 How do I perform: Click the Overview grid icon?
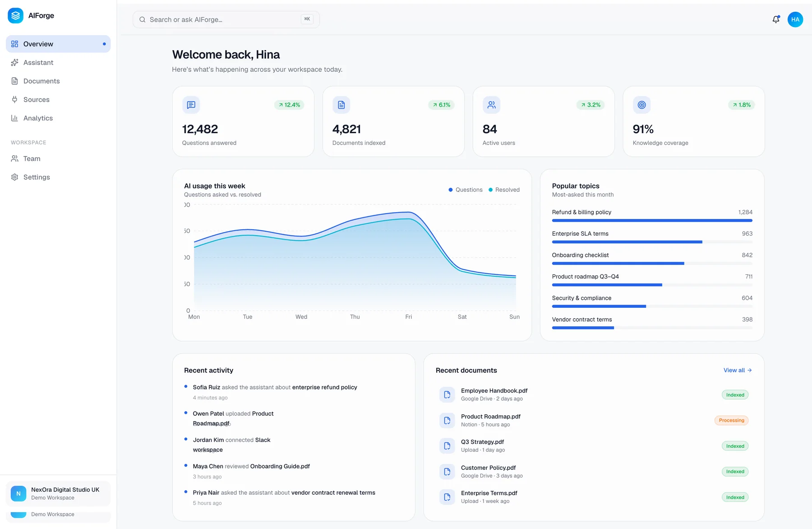(15, 44)
